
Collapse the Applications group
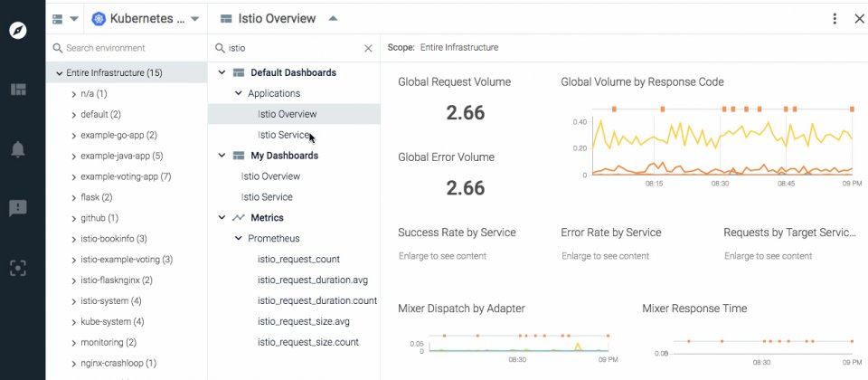pos(239,93)
